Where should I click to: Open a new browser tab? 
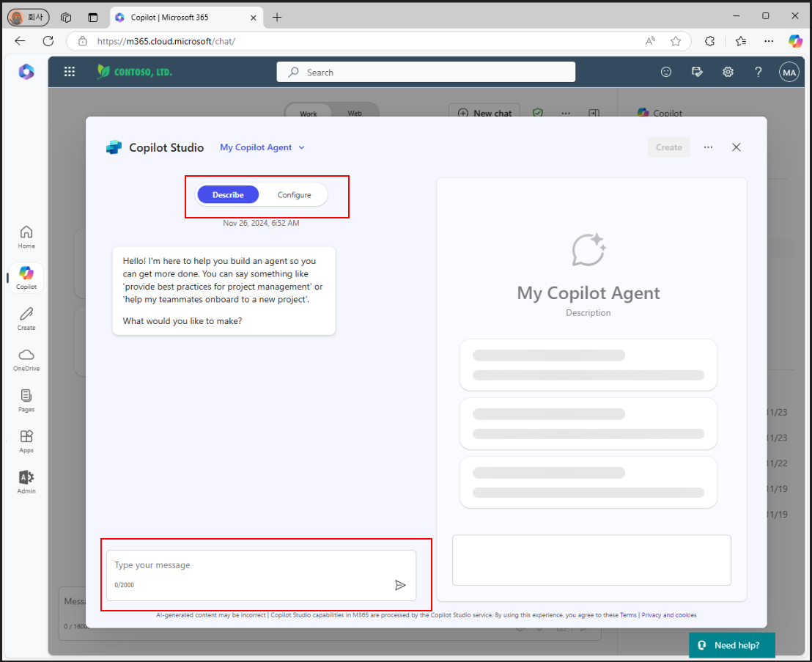[277, 17]
